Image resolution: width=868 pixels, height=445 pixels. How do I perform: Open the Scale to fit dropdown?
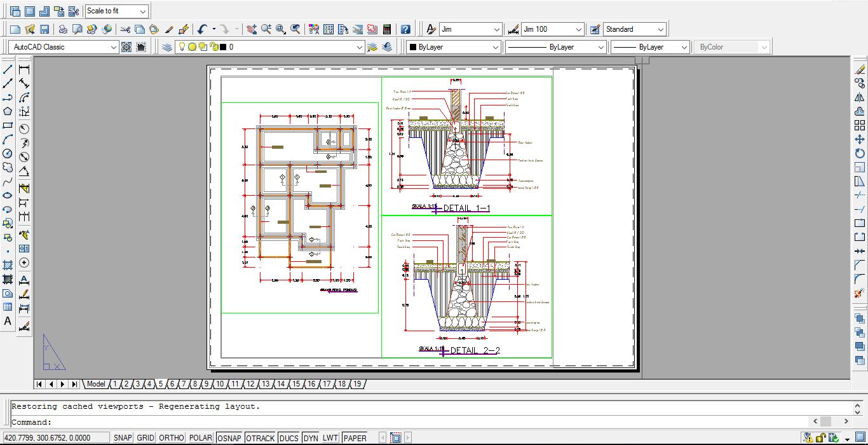coord(142,11)
